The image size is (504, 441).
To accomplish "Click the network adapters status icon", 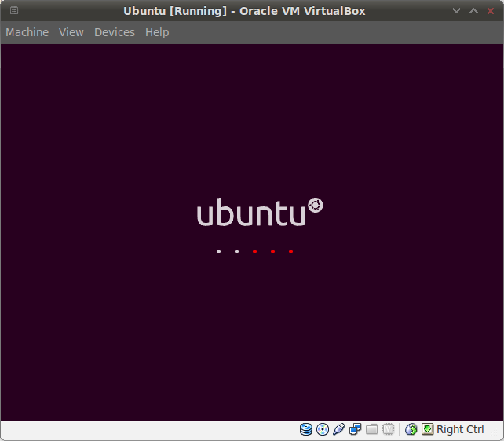I will [355, 429].
